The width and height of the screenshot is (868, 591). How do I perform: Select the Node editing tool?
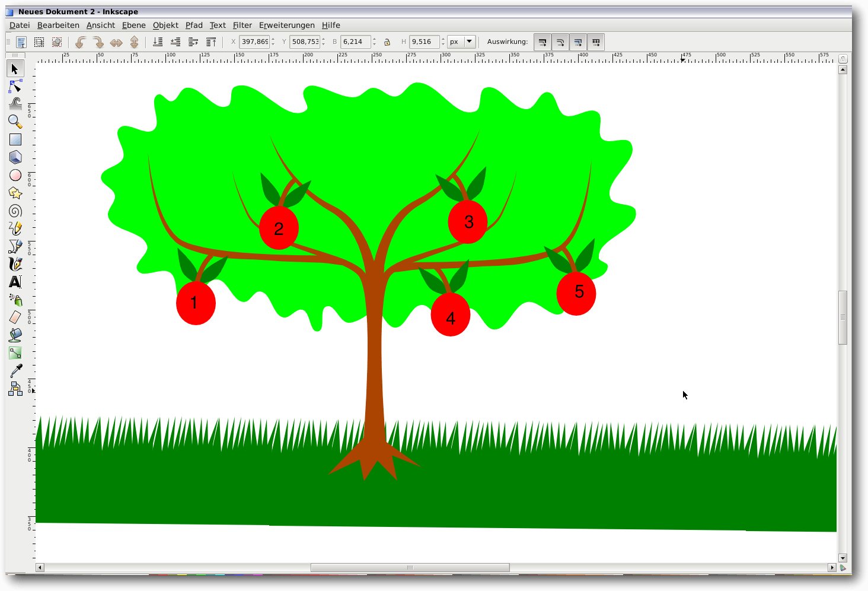[15, 87]
